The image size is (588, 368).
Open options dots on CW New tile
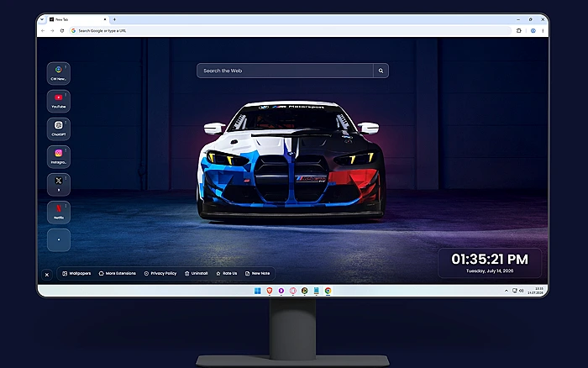pos(66,66)
